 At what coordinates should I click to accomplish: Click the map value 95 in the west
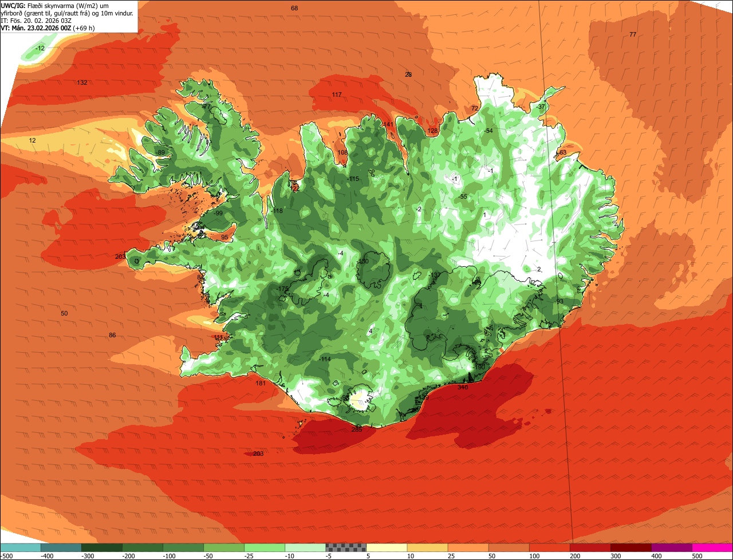pyautogui.click(x=224, y=237)
